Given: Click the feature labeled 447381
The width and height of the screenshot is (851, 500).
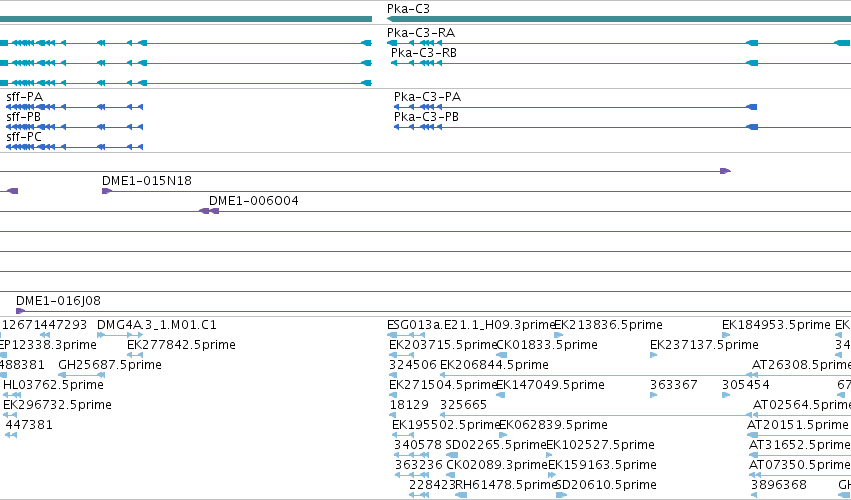Looking at the screenshot, I should 29,425.
